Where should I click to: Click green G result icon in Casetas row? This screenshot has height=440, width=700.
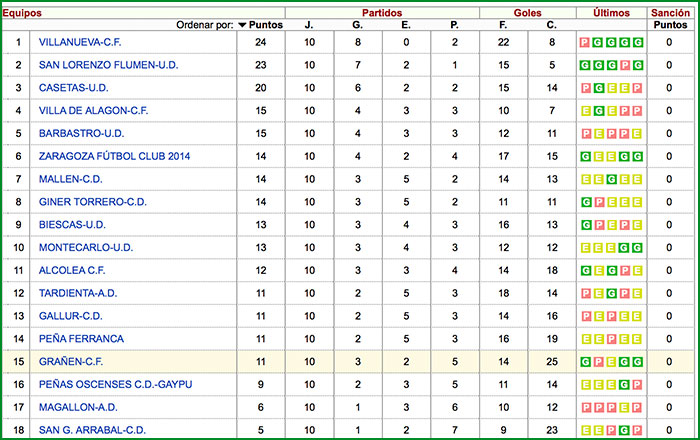[x=598, y=88]
